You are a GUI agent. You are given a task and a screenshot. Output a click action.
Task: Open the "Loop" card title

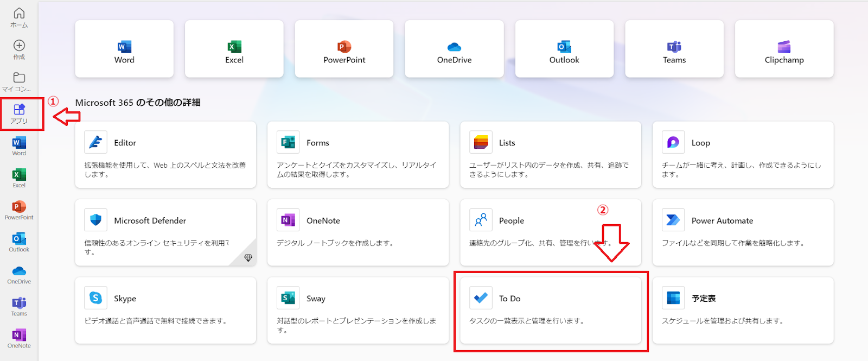pos(701,143)
